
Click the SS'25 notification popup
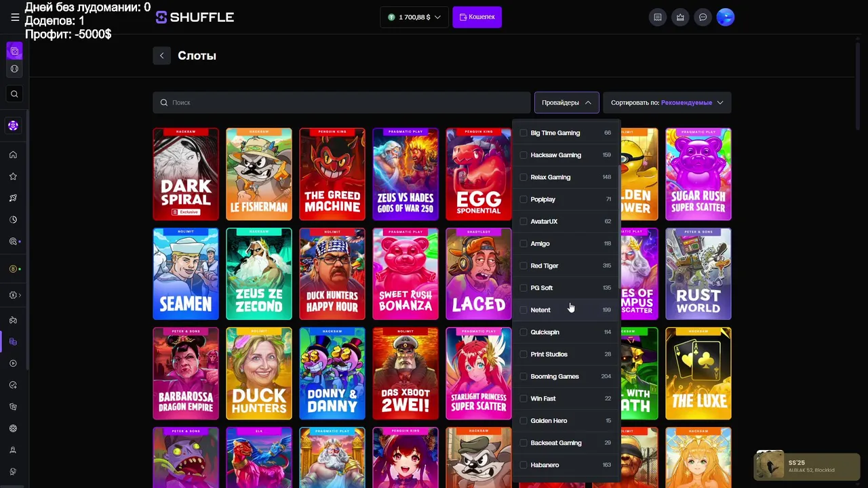807,466
